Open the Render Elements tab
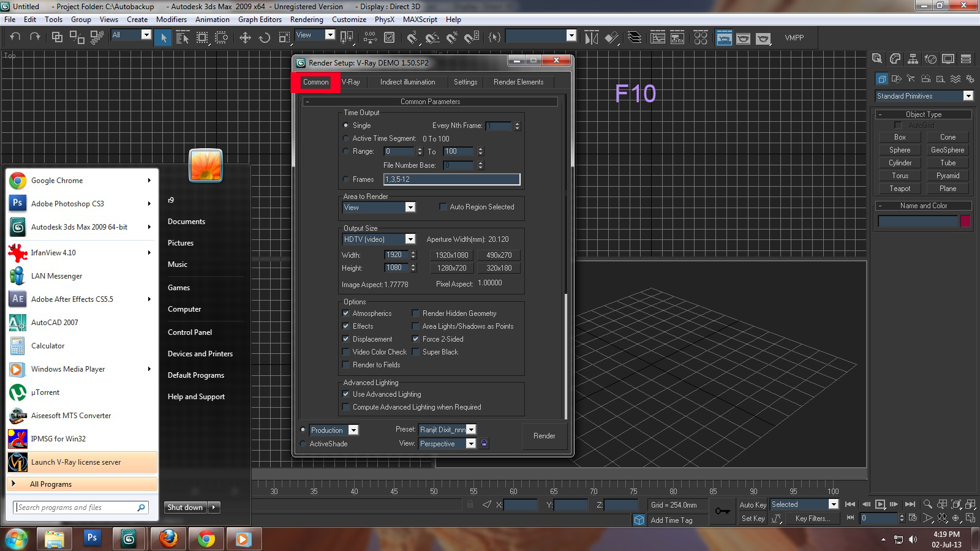This screenshot has height=551, width=980. click(x=518, y=82)
